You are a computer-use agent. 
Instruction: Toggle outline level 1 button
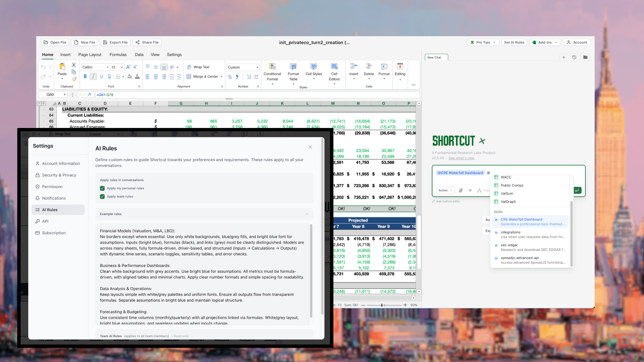coord(39,103)
